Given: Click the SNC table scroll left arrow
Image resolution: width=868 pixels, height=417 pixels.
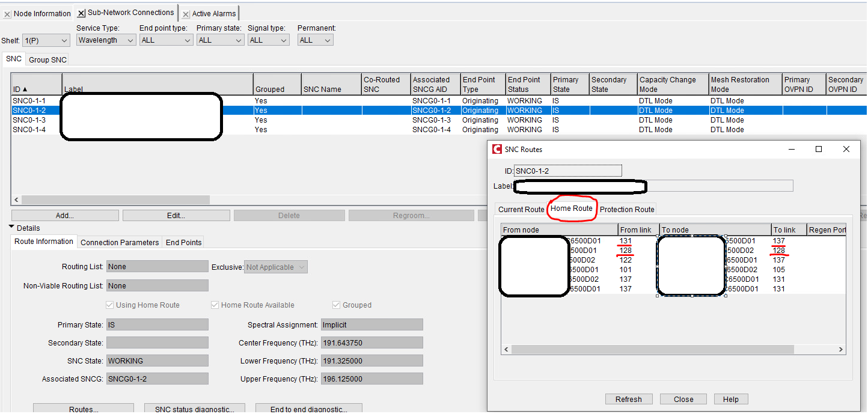Looking at the screenshot, I should 16,199.
